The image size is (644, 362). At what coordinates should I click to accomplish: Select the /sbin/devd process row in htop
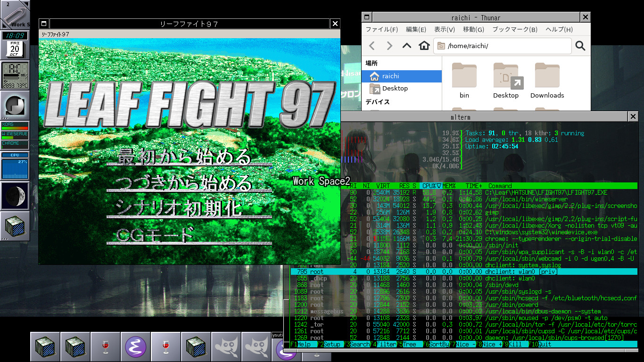[464, 285]
